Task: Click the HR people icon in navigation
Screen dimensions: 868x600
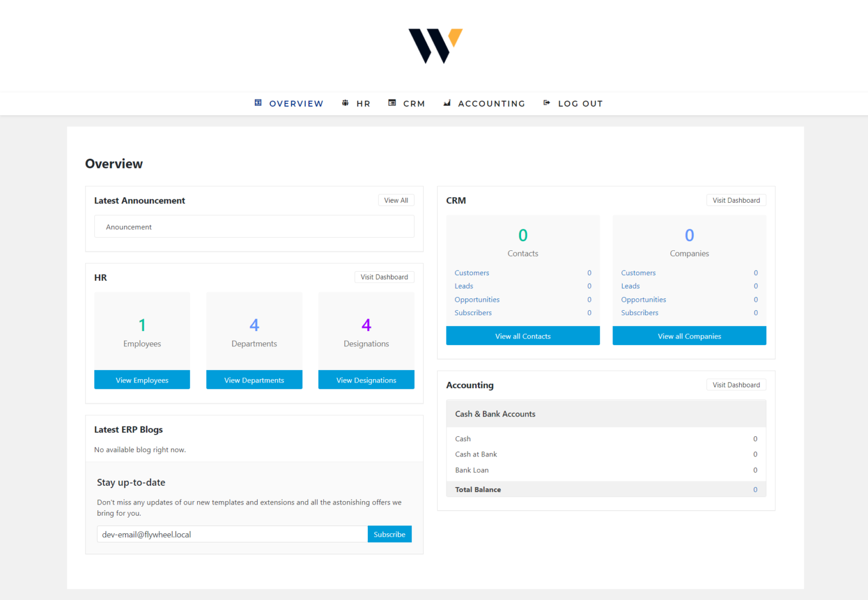Action: pyautogui.click(x=345, y=103)
